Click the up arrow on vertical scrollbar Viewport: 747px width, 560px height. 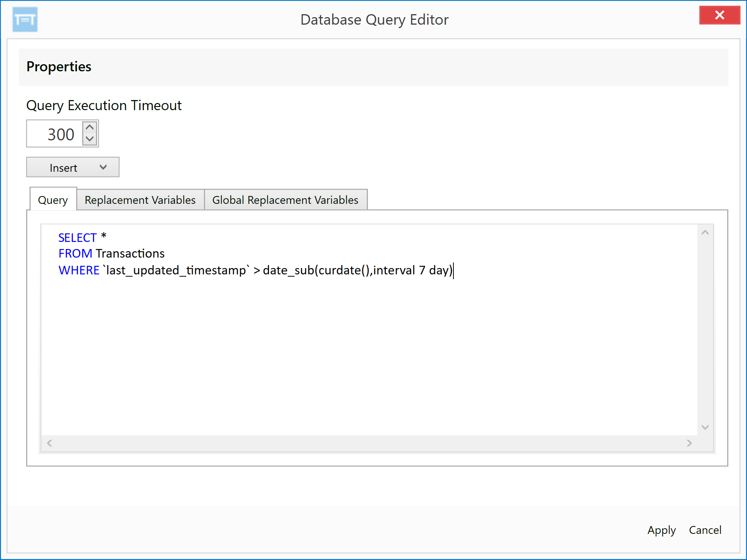(704, 232)
